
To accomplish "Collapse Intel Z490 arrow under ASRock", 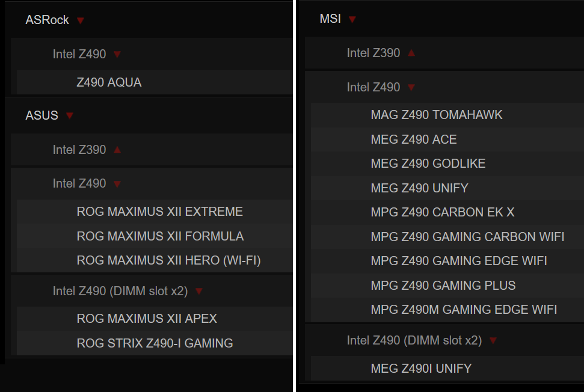I will click(x=117, y=55).
